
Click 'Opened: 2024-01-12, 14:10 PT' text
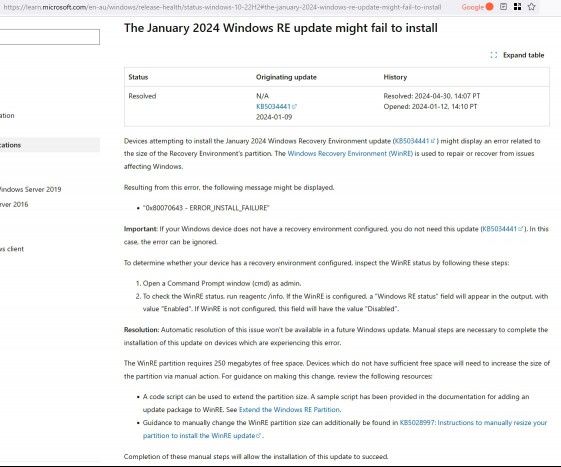point(430,107)
